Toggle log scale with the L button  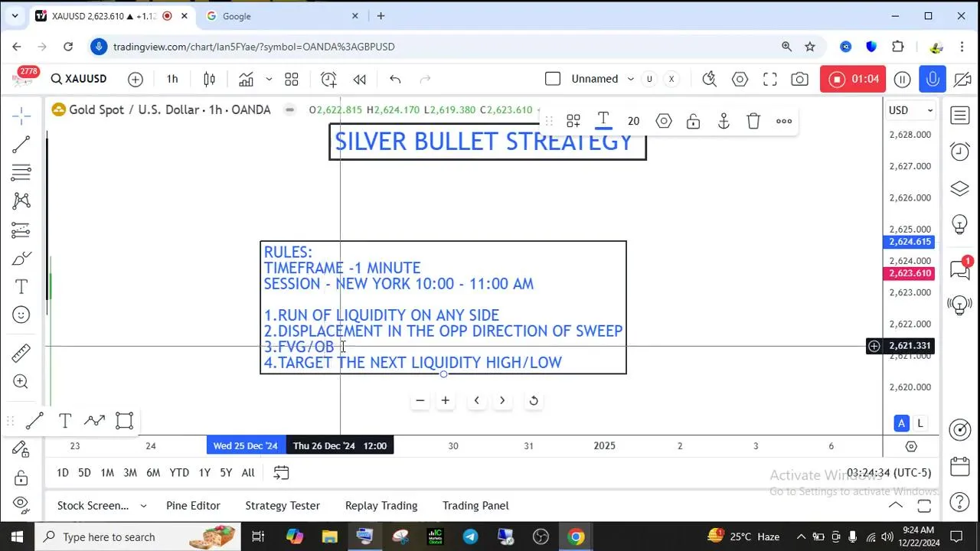920,423
